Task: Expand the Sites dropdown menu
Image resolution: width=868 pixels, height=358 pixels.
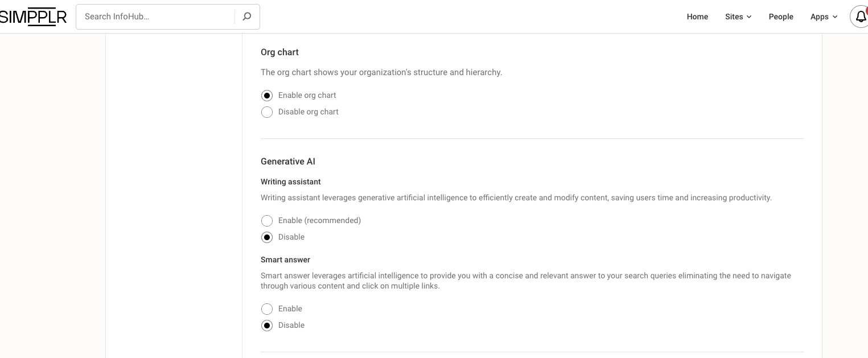Action: point(734,17)
